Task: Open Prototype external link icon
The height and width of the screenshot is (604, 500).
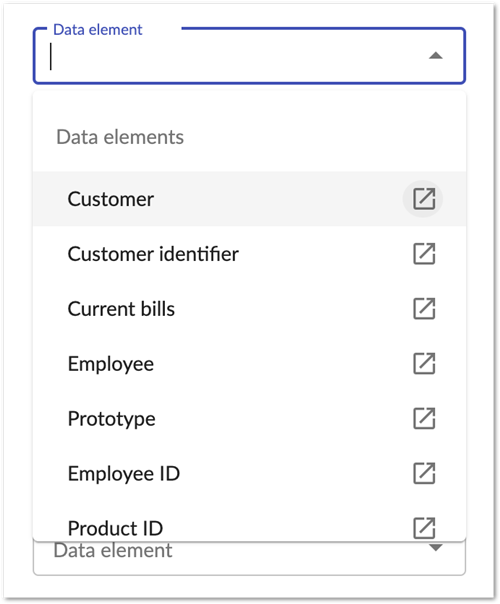Action: pos(424,418)
